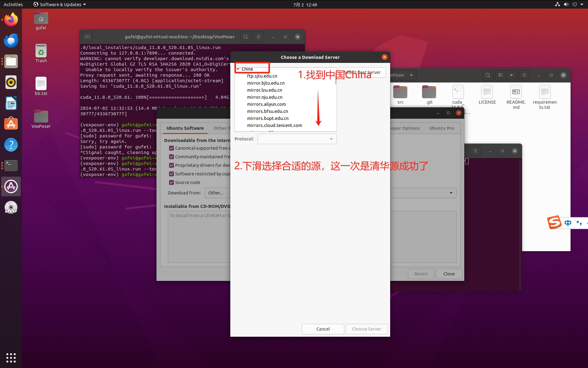Open the view options dropdown in Files
Screen dimensions: 588x368
[511, 75]
